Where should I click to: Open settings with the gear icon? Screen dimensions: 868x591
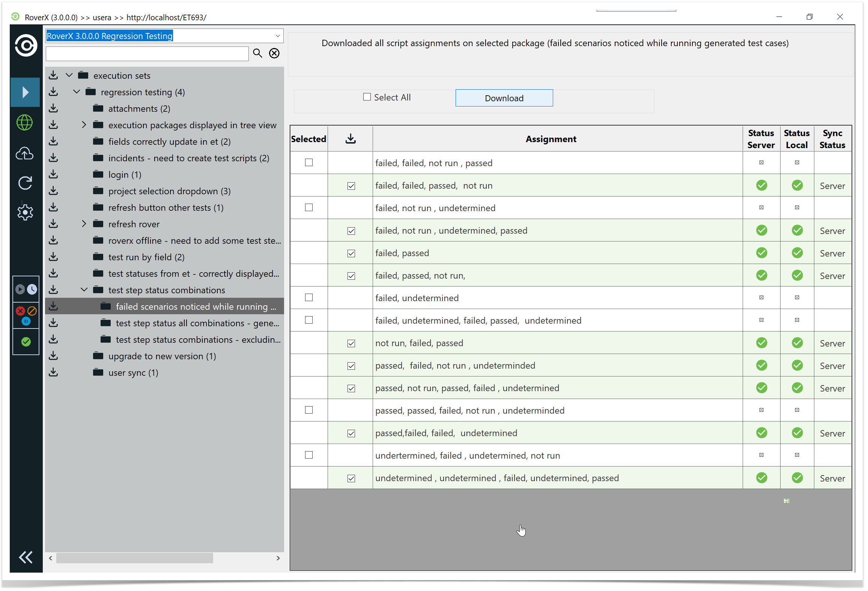click(x=25, y=213)
